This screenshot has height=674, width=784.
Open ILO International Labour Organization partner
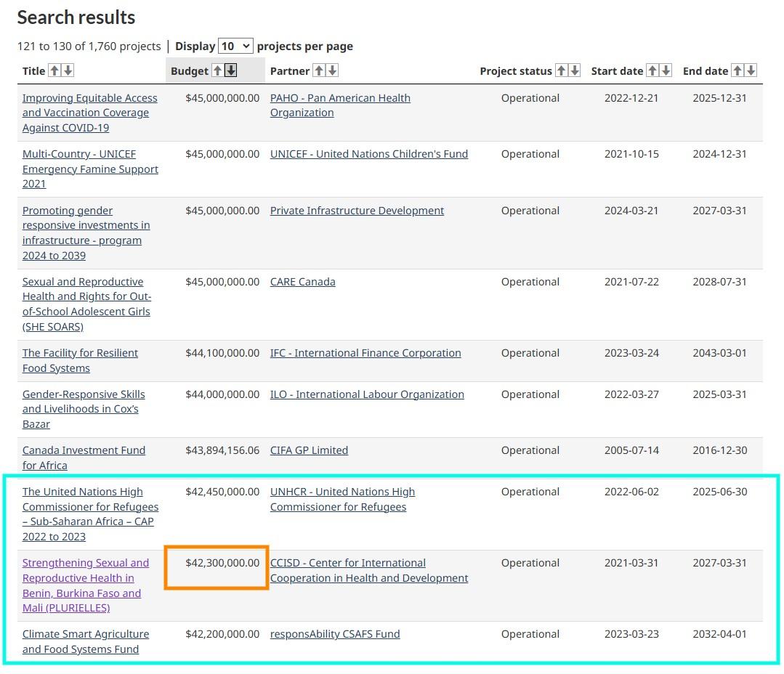[367, 394]
